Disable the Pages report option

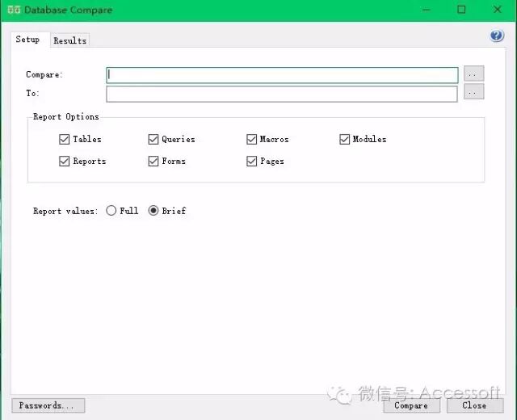[x=251, y=162]
